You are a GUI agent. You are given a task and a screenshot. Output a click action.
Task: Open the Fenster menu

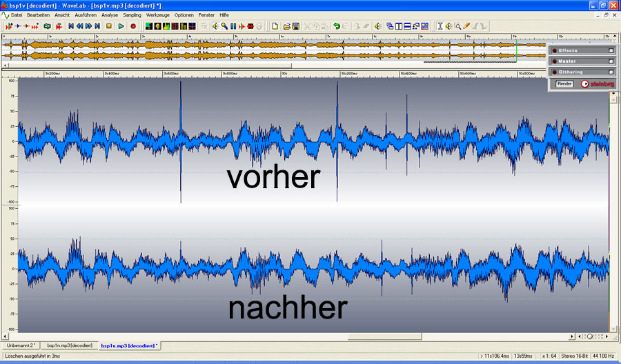[x=206, y=15]
